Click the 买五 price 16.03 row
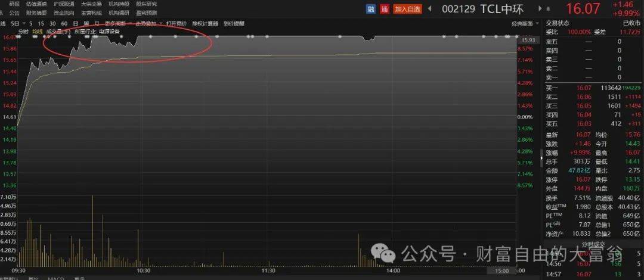Viewport: 644px width, 280px height. [x=593, y=123]
